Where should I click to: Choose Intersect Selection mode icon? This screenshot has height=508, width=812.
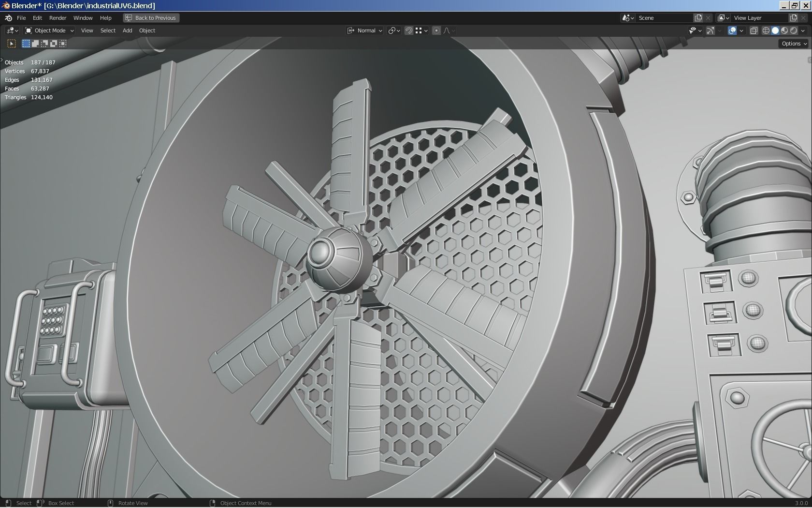[x=63, y=44]
